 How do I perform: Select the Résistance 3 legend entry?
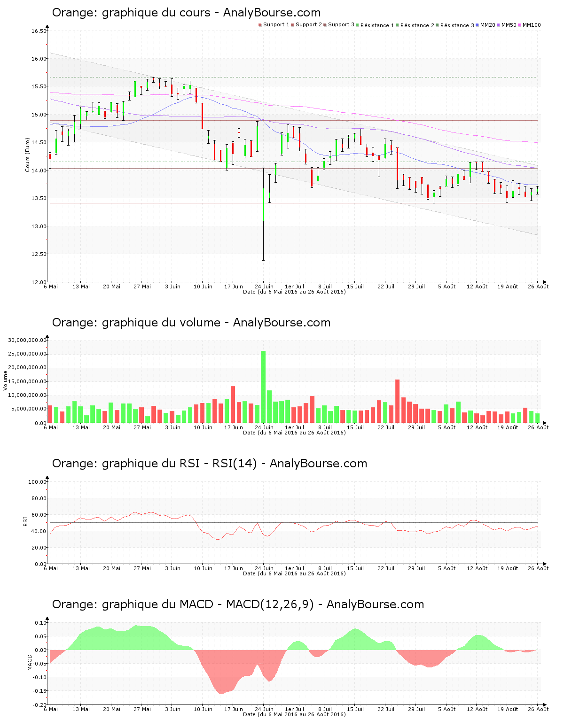tap(455, 25)
